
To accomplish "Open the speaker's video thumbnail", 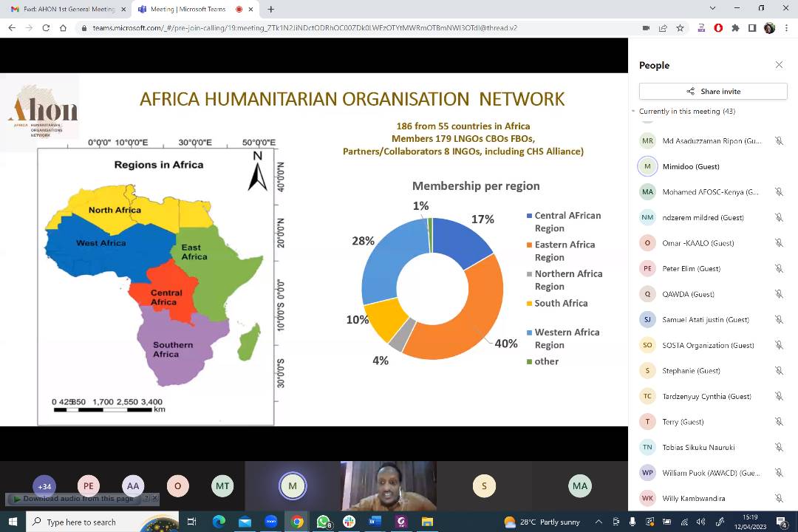I will pos(388,486).
